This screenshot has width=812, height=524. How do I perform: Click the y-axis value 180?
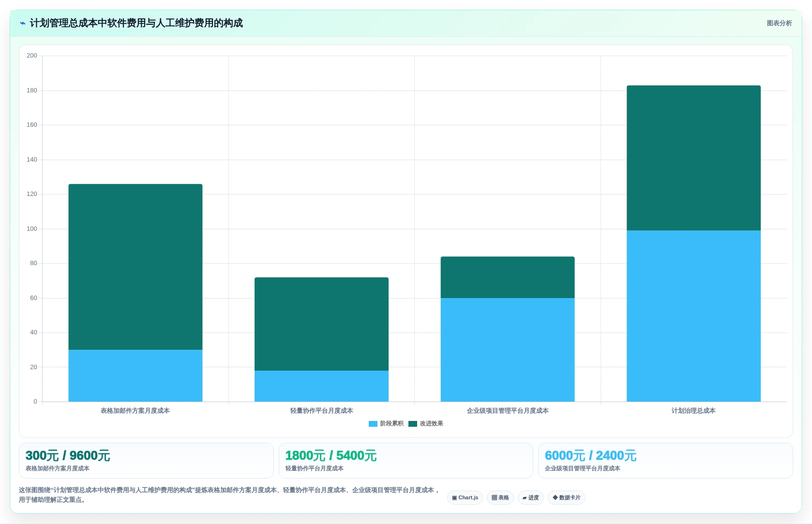click(x=32, y=90)
